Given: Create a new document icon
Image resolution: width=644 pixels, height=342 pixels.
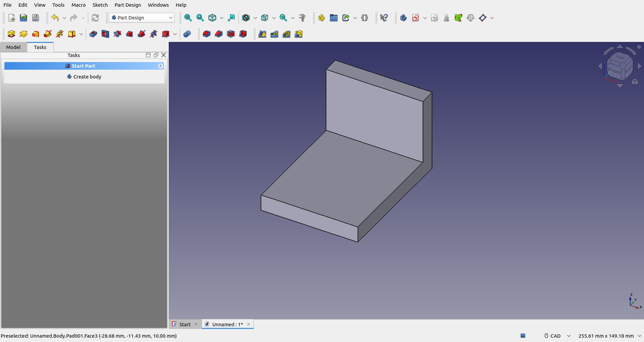Looking at the screenshot, I should [x=11, y=18].
